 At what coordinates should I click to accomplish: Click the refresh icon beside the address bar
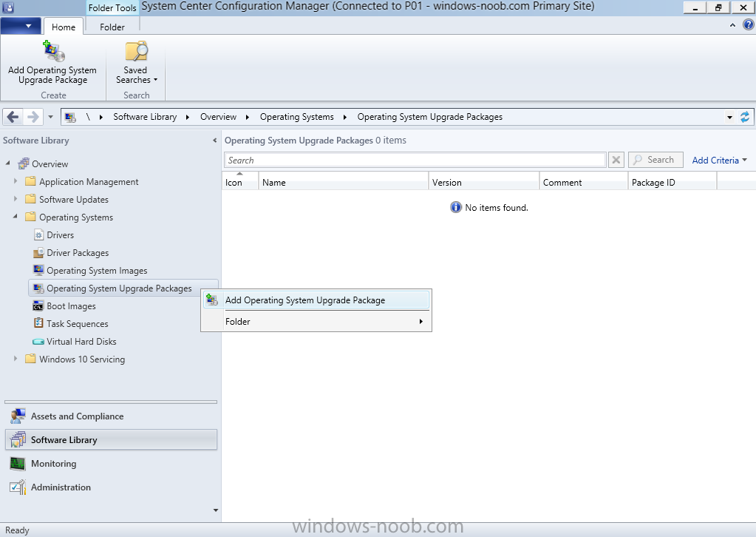[x=745, y=117]
